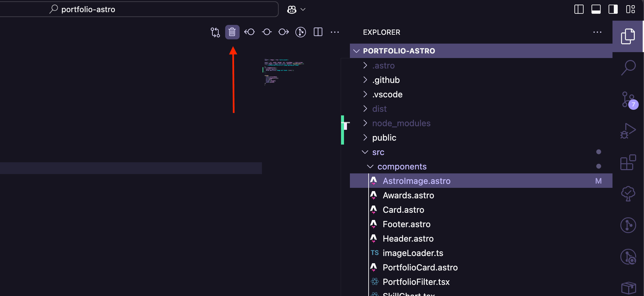Open the Search view
Image resolution: width=644 pixels, height=296 pixels.
[628, 68]
